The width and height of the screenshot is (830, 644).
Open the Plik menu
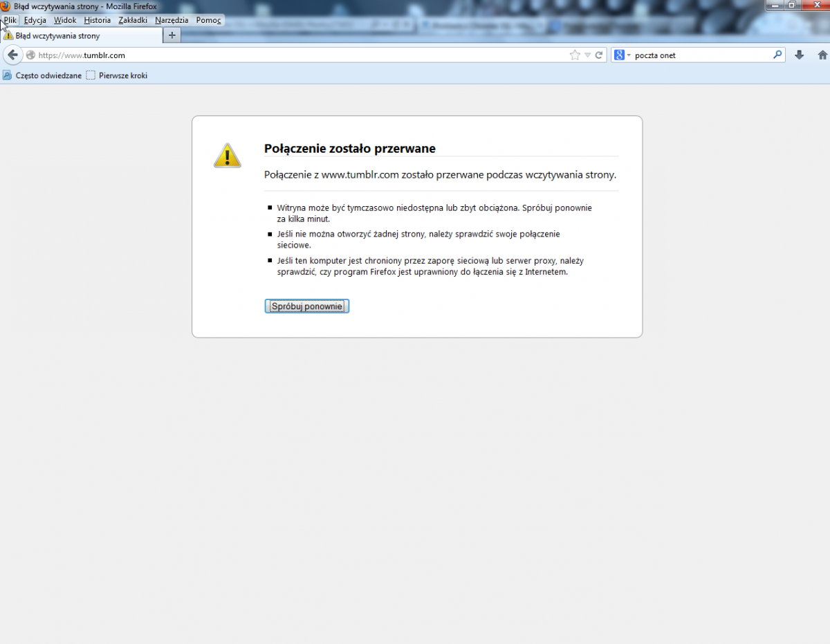pyautogui.click(x=10, y=20)
